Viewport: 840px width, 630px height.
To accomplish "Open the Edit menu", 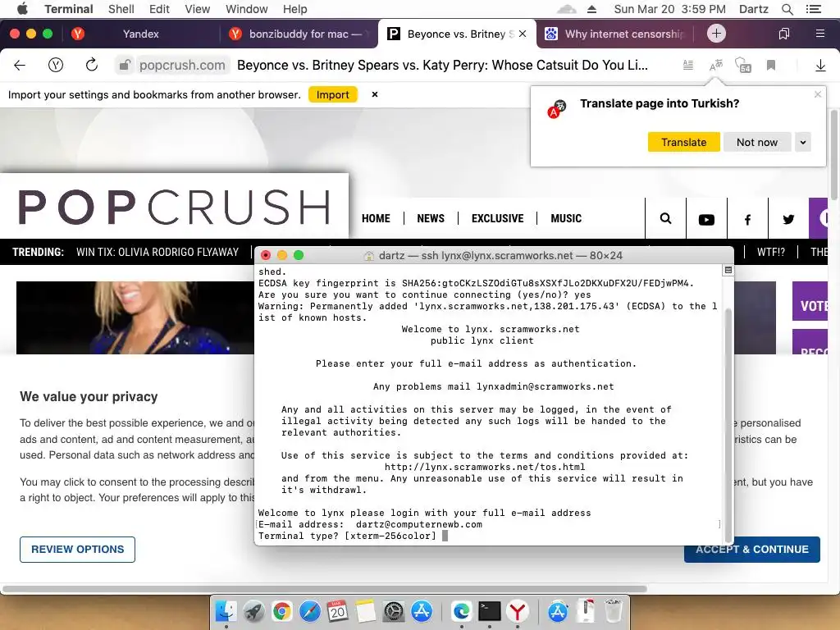I will pos(159,9).
